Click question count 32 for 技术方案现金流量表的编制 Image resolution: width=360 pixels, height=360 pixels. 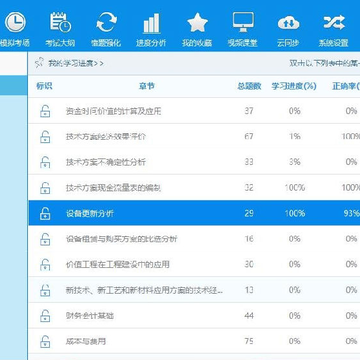pos(249,188)
